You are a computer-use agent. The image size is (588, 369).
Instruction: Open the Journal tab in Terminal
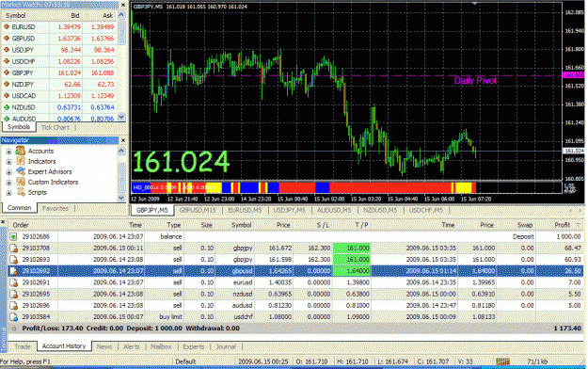click(x=226, y=346)
